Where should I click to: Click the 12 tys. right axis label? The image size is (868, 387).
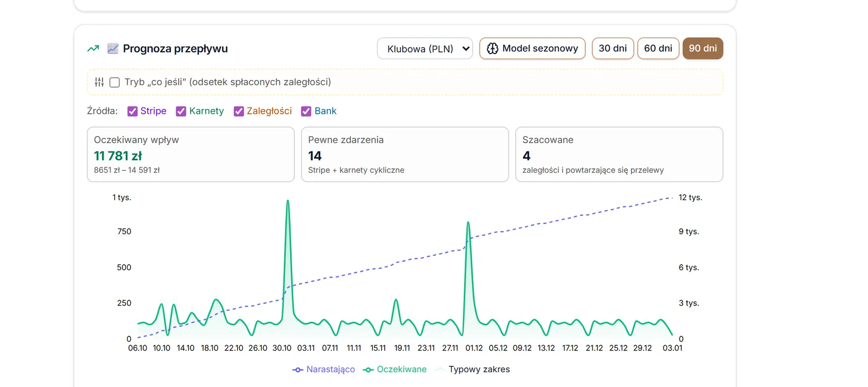click(x=690, y=197)
